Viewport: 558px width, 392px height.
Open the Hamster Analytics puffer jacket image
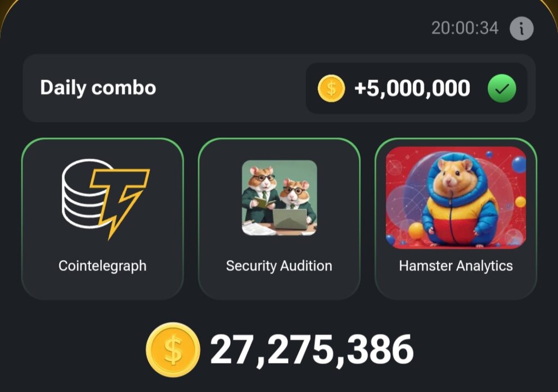(456, 197)
